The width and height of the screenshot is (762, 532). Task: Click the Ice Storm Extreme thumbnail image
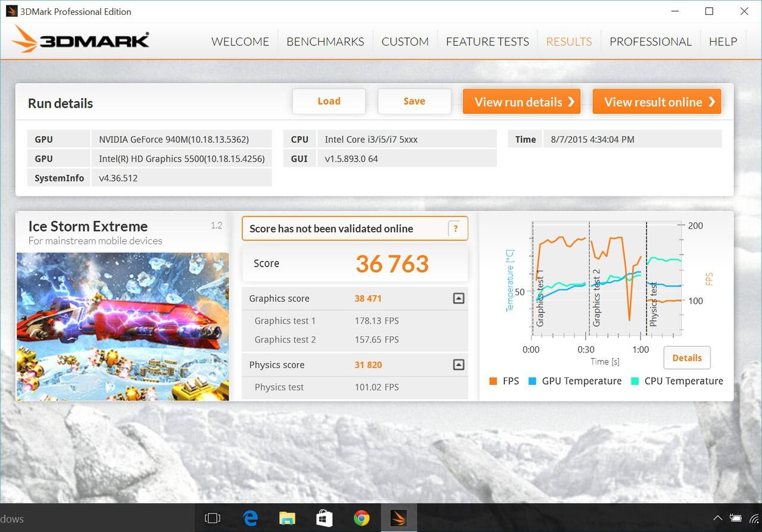pos(123,326)
